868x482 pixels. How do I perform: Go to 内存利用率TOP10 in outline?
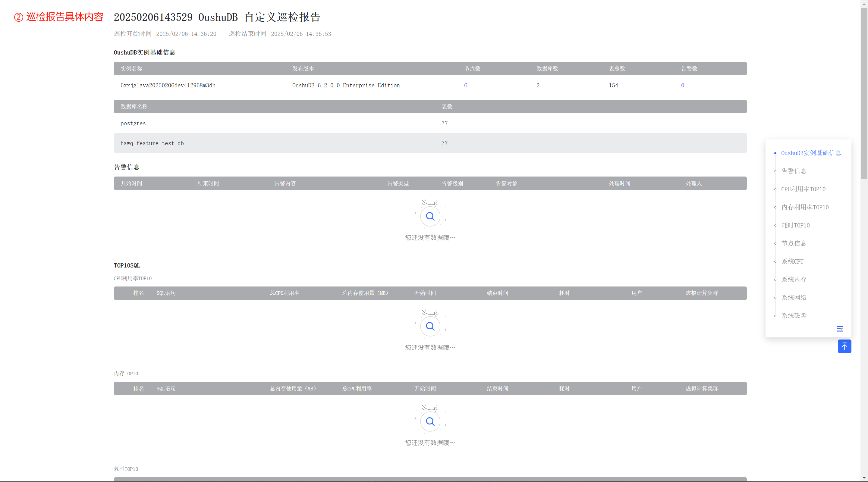tap(805, 207)
